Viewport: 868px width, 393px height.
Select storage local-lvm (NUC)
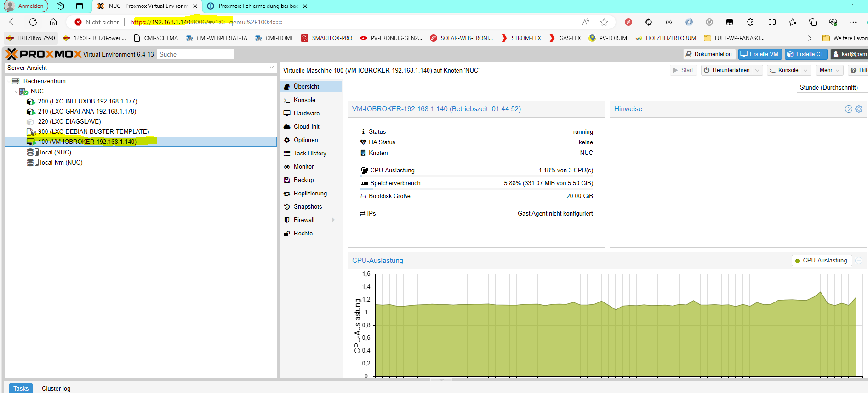61,162
